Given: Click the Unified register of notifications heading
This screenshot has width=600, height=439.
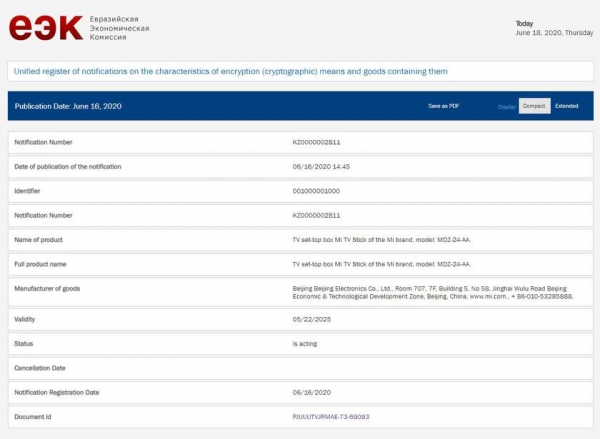Looking at the screenshot, I should [x=231, y=71].
